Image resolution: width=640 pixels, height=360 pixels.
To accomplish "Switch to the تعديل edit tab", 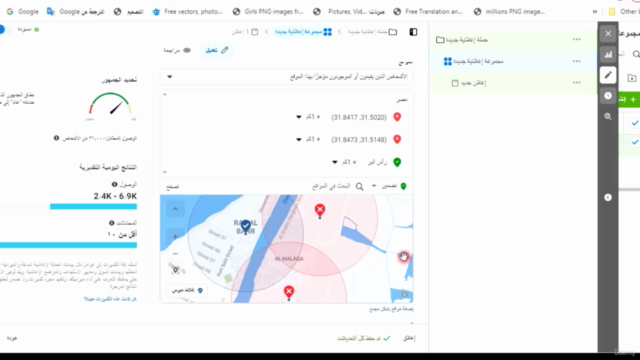I will (x=217, y=50).
